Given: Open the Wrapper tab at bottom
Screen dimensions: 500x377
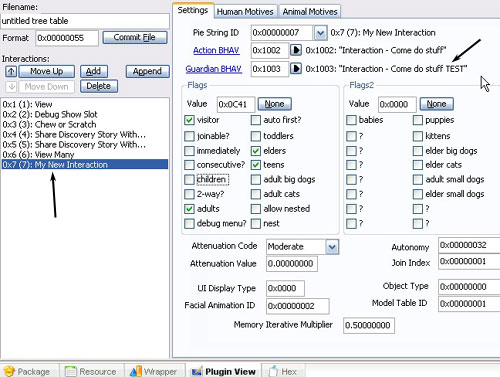Looking at the screenshot, I should pos(154,371).
